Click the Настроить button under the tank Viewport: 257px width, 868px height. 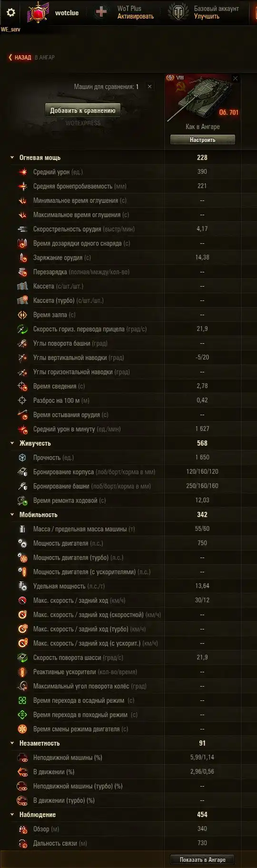tap(203, 140)
